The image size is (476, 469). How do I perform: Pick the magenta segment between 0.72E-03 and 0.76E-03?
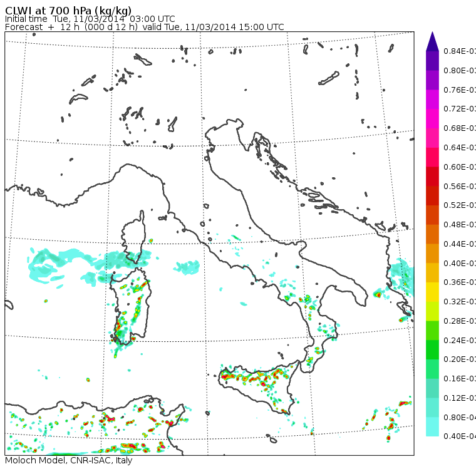432,100
